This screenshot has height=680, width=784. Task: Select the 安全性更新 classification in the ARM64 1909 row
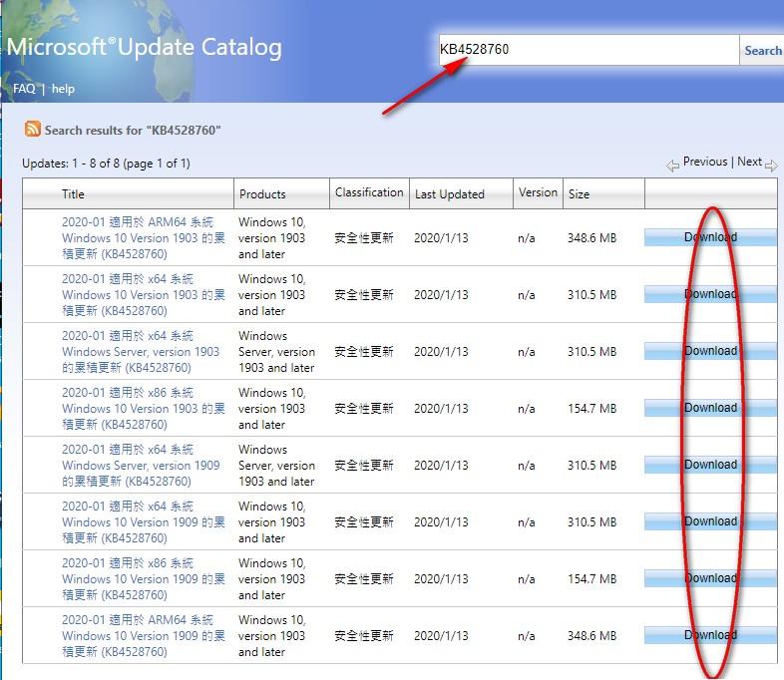coord(364,636)
